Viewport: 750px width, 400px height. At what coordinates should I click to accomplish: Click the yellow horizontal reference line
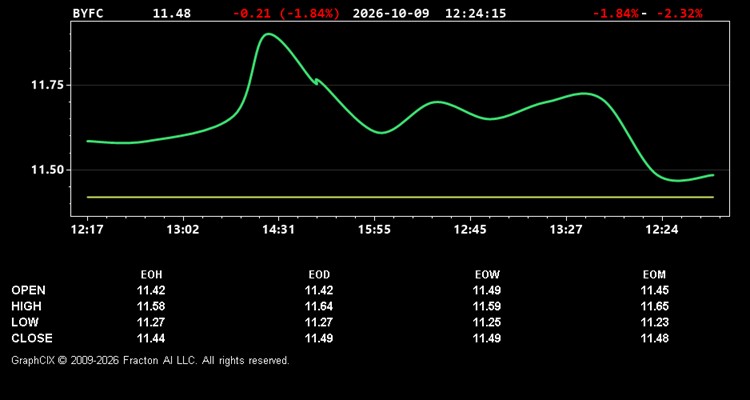coord(400,197)
